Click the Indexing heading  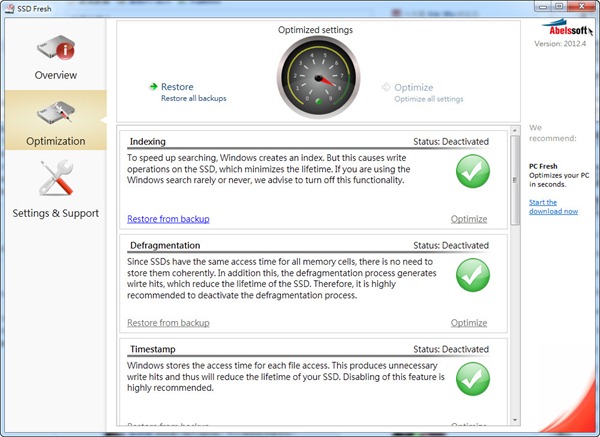[x=148, y=142]
